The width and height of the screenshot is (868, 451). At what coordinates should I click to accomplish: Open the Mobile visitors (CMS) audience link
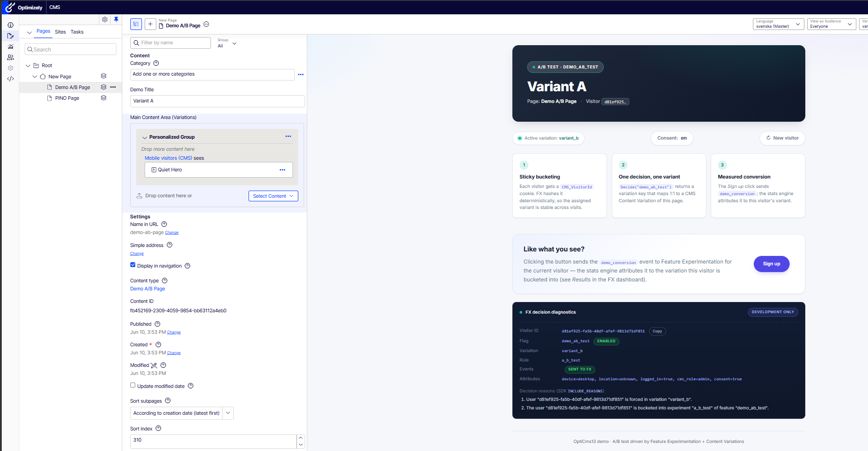click(168, 158)
